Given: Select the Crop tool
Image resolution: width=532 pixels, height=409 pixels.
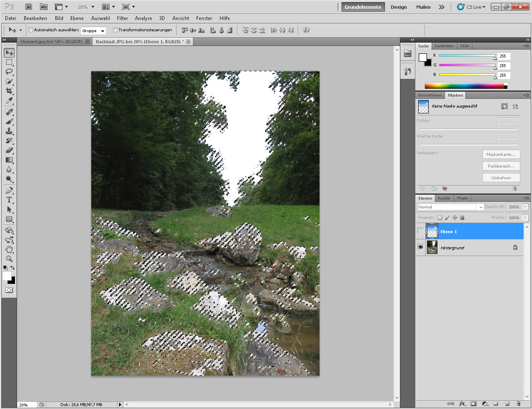Looking at the screenshot, I should [9, 91].
